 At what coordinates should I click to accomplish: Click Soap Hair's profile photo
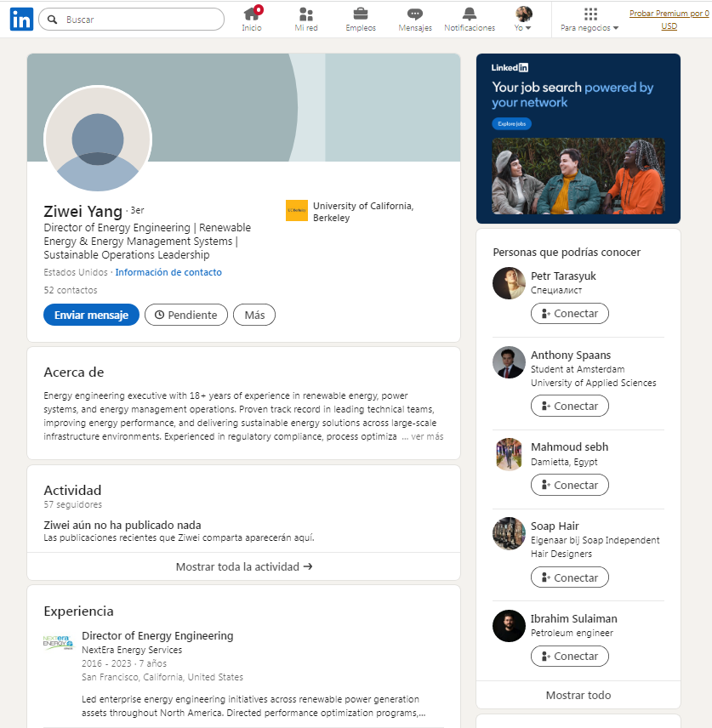[509, 533]
